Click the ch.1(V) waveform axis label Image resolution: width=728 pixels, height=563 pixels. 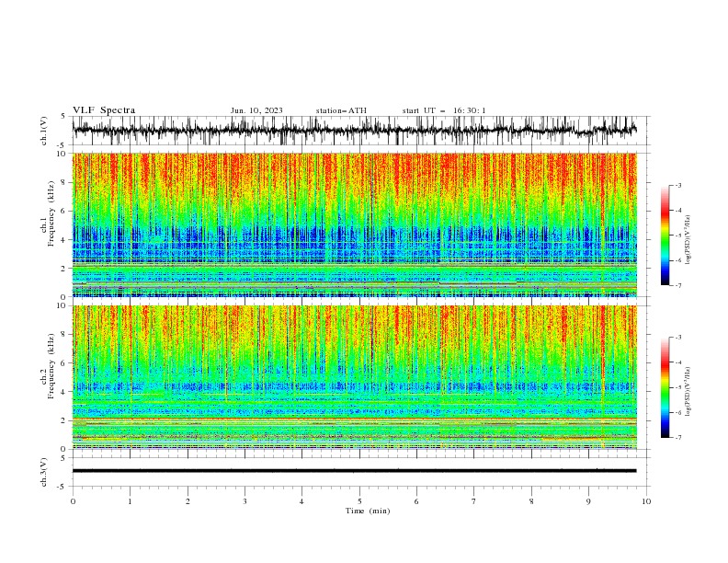[44, 131]
